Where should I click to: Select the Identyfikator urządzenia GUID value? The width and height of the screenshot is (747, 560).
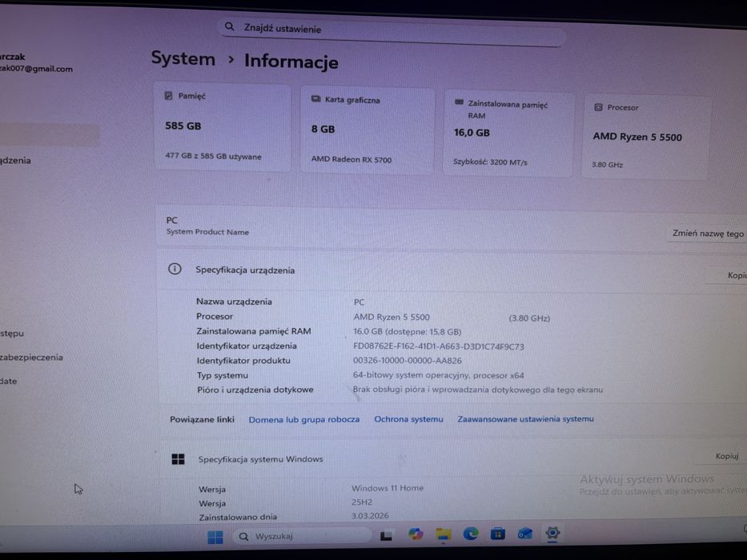(438, 346)
